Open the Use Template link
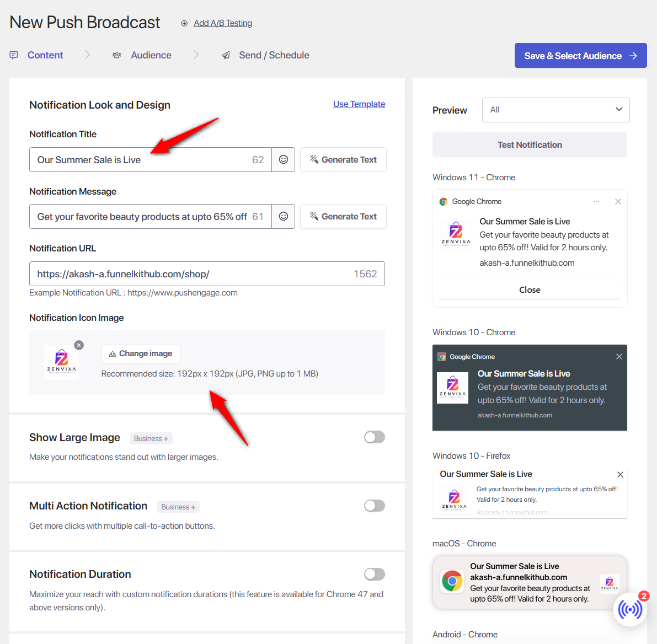The image size is (657, 644). click(x=359, y=104)
